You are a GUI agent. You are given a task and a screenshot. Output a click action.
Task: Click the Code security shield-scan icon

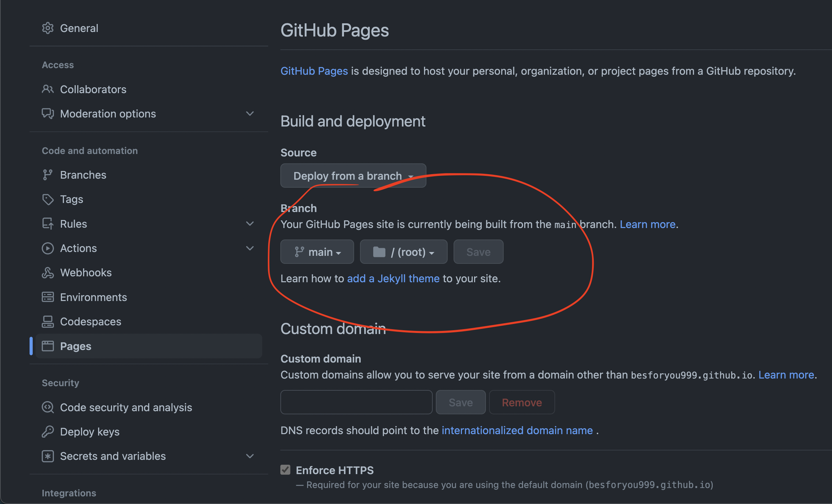click(x=48, y=407)
